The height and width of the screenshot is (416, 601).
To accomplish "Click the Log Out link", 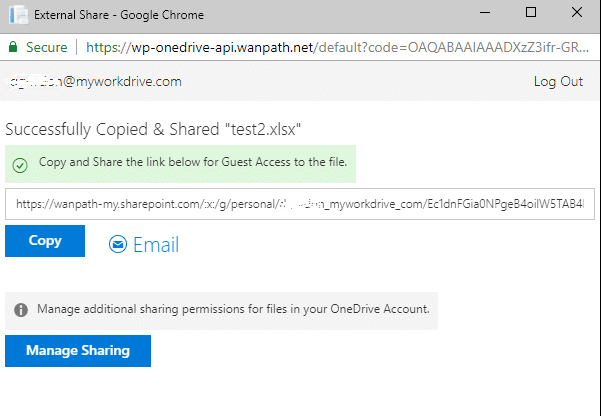I will [558, 81].
